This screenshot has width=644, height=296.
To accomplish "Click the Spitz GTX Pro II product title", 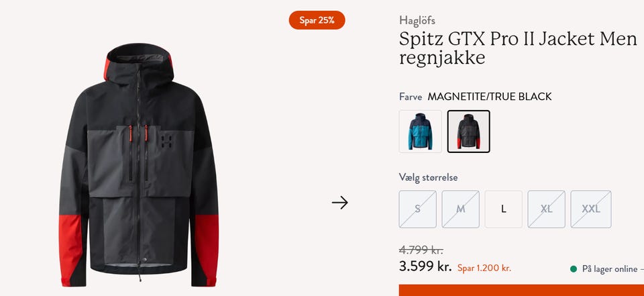I will [x=518, y=48].
